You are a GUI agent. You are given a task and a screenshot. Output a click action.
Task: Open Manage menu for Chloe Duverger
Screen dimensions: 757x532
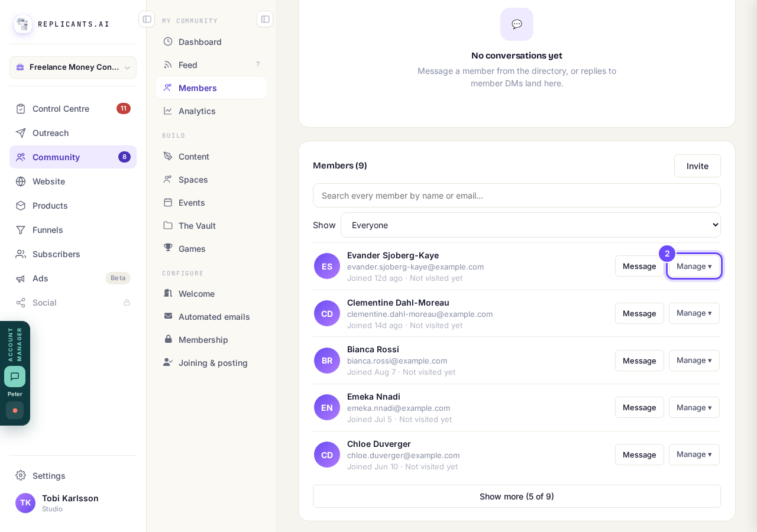pyautogui.click(x=694, y=455)
